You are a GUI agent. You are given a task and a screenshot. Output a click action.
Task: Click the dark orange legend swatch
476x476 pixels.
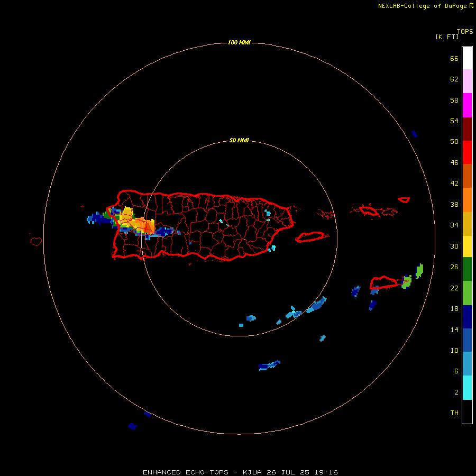[467, 176]
